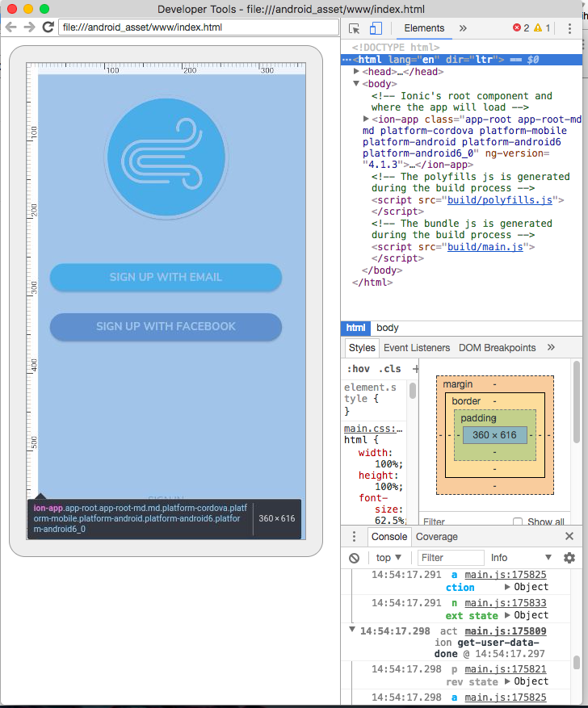The image size is (588, 708).
Task: Collapse the body element node
Action: coord(356,83)
